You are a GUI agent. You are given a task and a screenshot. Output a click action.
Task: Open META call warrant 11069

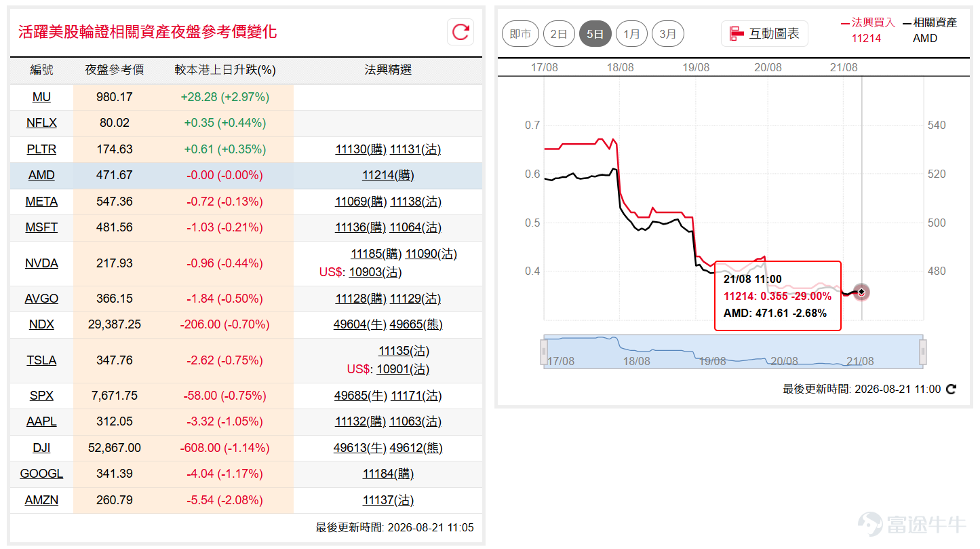click(x=361, y=202)
